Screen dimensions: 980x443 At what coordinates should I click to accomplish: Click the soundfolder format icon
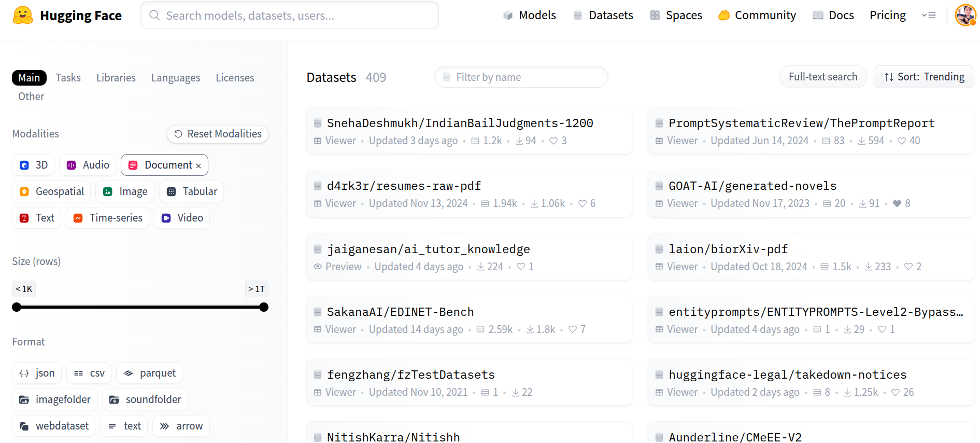click(x=115, y=399)
